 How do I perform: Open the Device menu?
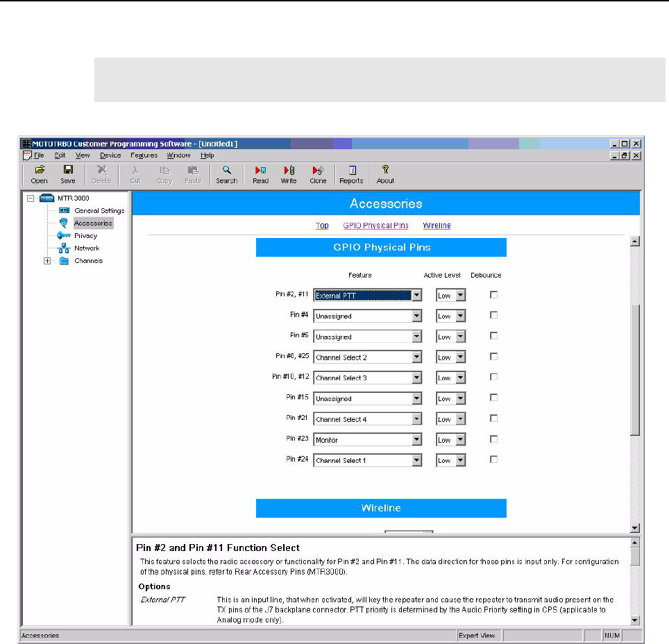[110, 155]
